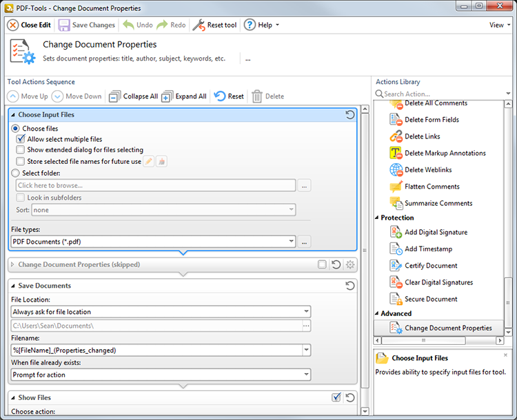
Task: Reset the Choose Input Files action
Action: [349, 114]
